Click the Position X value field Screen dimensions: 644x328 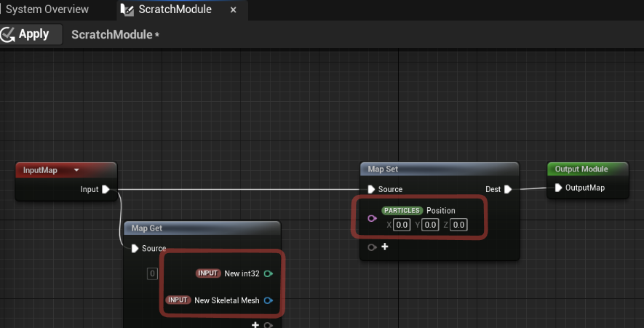tap(402, 225)
